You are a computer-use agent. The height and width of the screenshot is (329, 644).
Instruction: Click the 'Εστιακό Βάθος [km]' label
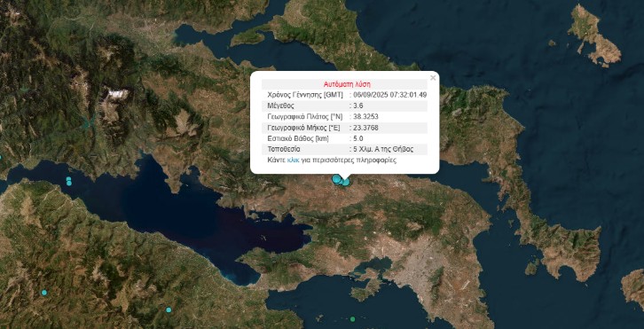point(298,138)
